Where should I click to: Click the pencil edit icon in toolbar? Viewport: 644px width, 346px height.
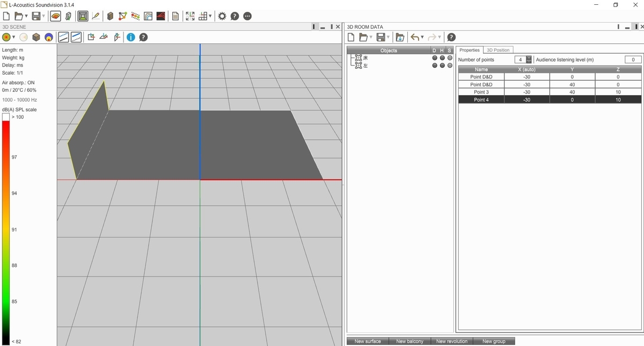tap(96, 16)
